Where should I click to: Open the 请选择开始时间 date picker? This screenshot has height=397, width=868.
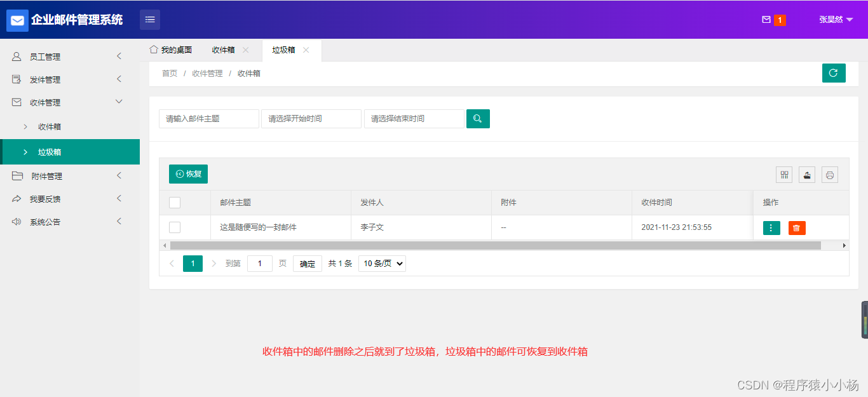coord(311,119)
